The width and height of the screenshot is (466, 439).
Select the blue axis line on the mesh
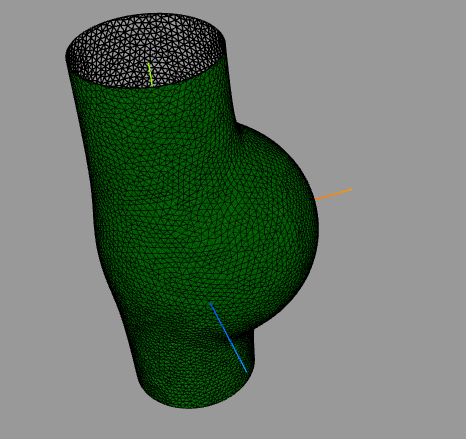(228, 337)
